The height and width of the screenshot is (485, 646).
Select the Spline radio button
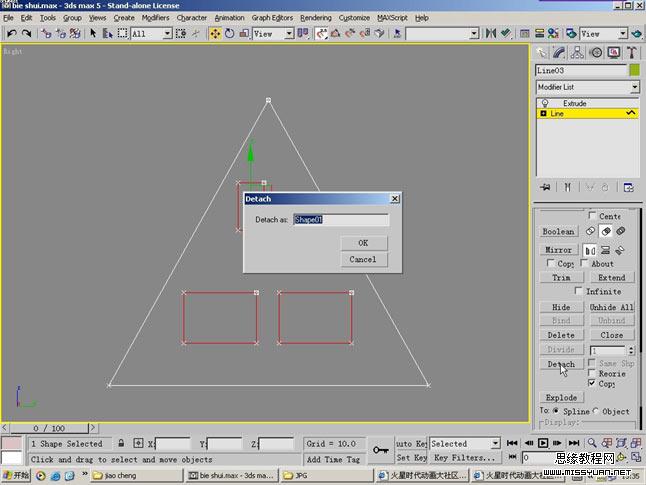click(x=556, y=410)
